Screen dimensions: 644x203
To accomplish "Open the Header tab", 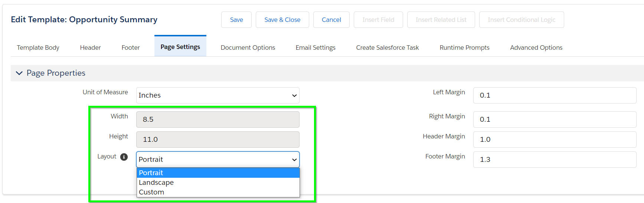I will [90, 48].
